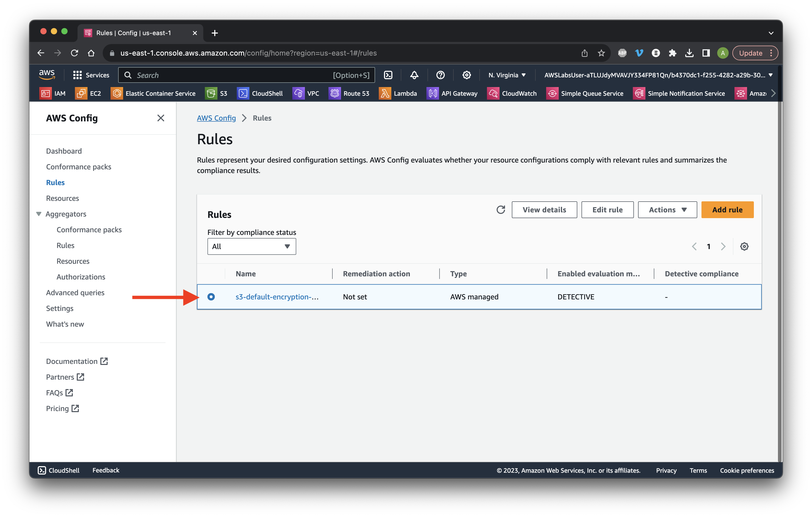The image size is (812, 517).
Task: Reload the browser page
Action: pos(75,53)
